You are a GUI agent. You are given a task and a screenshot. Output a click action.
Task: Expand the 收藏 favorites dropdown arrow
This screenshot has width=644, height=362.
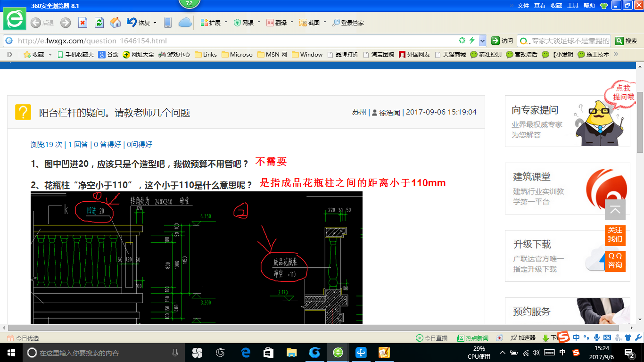[x=49, y=55]
